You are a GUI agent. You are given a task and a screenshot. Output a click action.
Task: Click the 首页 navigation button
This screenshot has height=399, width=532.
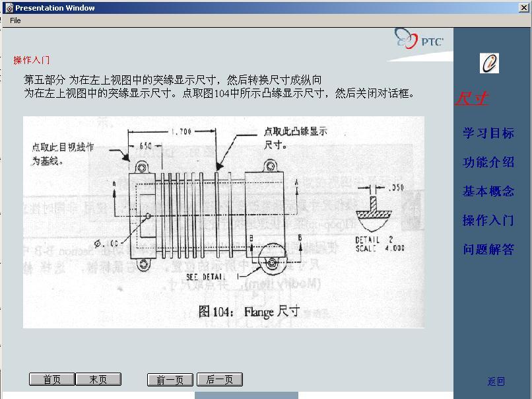[51, 379]
